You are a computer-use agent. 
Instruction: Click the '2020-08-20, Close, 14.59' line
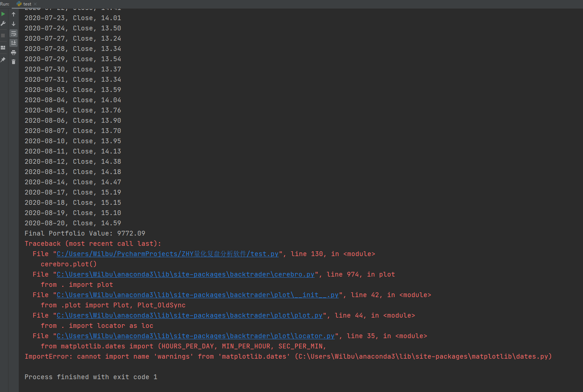[x=73, y=223]
